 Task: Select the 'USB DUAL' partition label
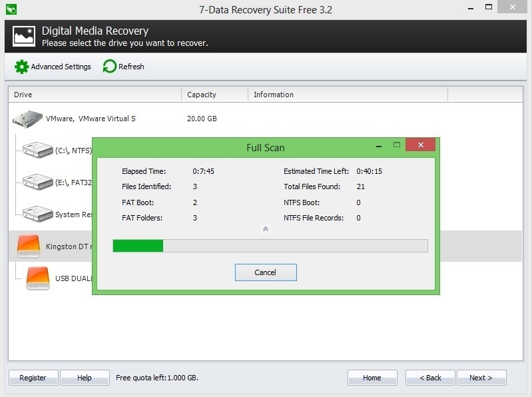[x=74, y=278]
